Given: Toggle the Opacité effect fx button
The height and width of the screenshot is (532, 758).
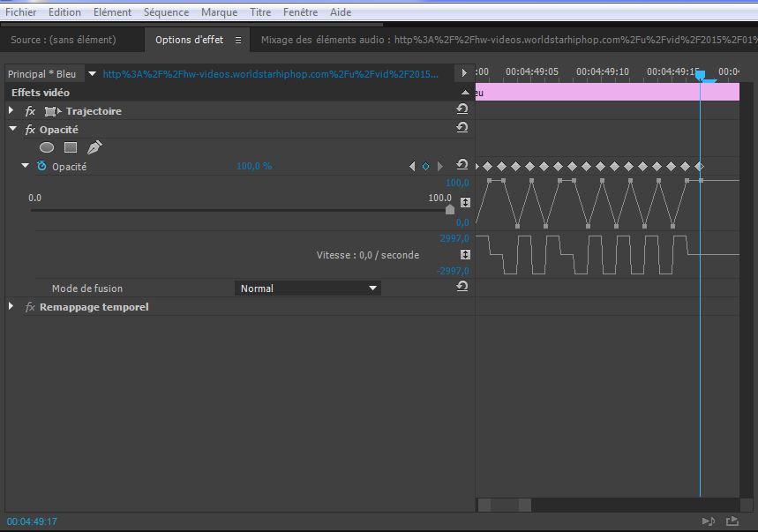Looking at the screenshot, I should (30, 130).
